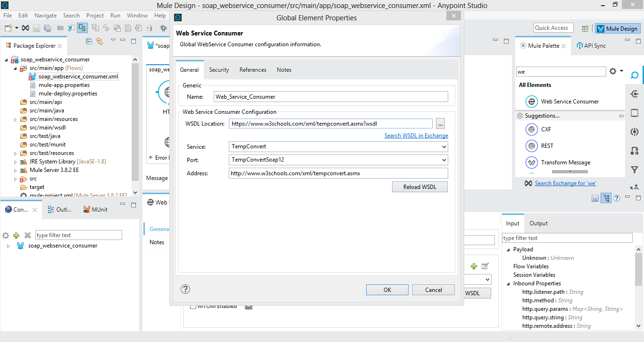Click the WSDL Location input field
This screenshot has height=342, width=644.
coord(331,124)
